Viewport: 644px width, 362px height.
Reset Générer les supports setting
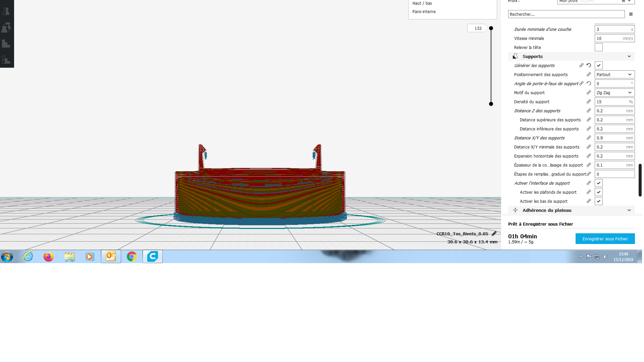coord(589,65)
